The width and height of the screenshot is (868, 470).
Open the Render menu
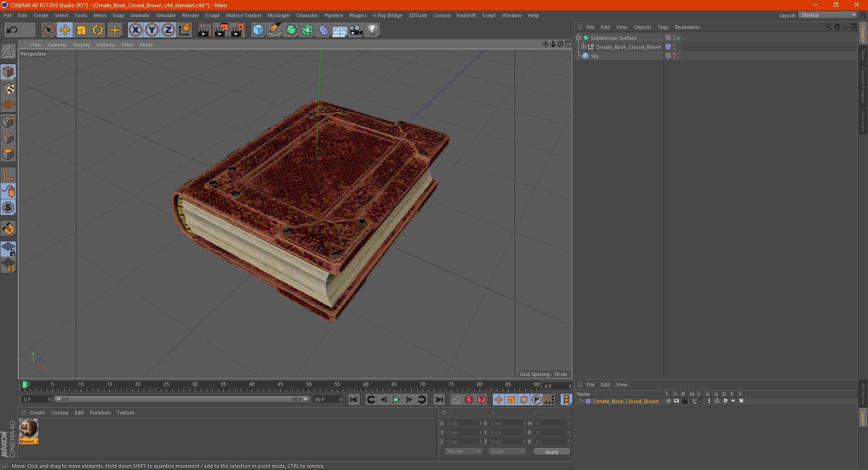(x=190, y=15)
